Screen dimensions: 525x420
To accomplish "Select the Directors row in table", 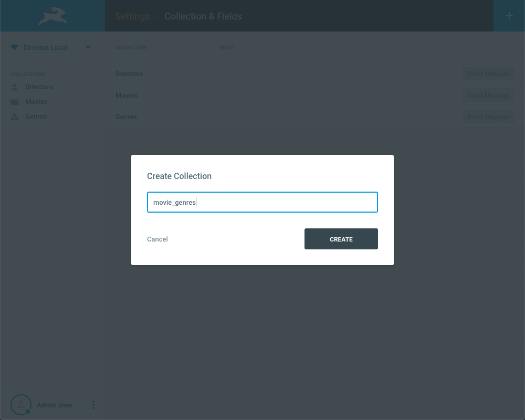I will 315,73.
